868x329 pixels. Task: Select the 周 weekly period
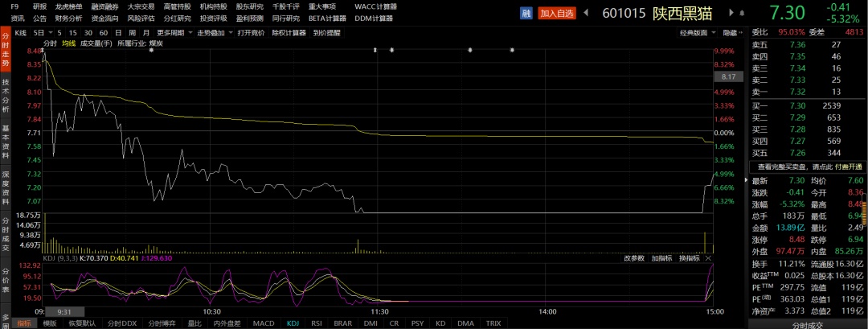click(133, 33)
